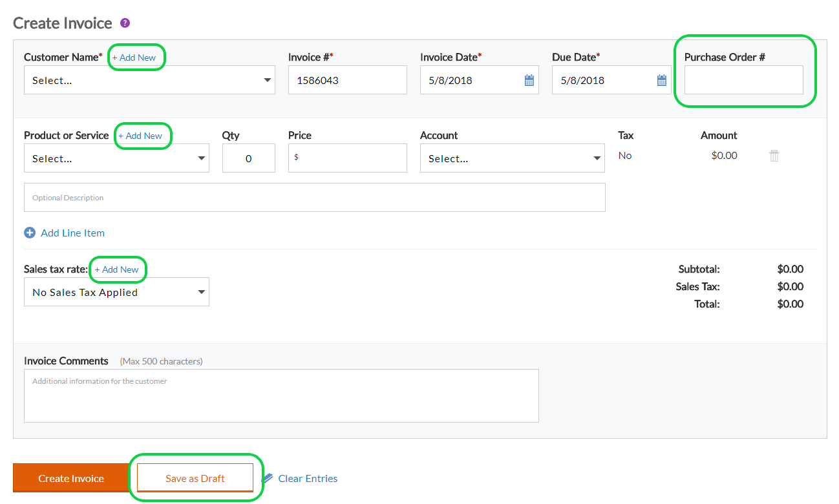The height and width of the screenshot is (504, 839).
Task: Delete the line item with the trash icon
Action: (x=774, y=156)
